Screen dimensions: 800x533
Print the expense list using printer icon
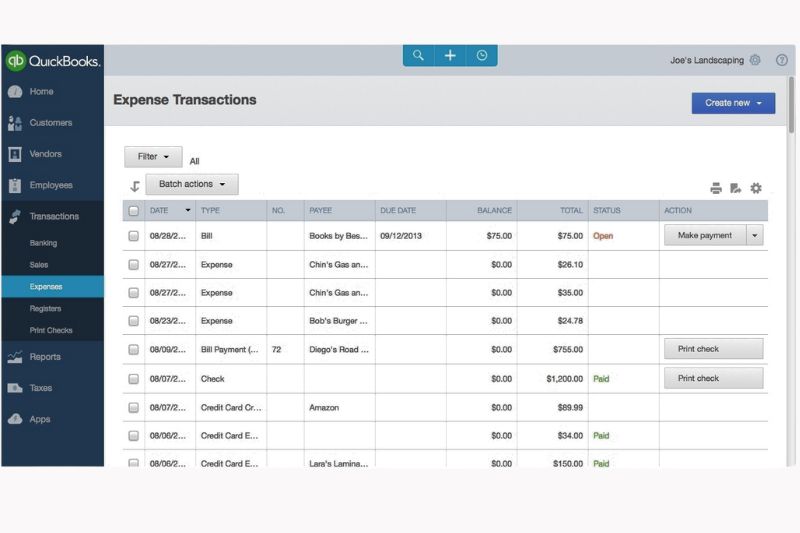(716, 188)
